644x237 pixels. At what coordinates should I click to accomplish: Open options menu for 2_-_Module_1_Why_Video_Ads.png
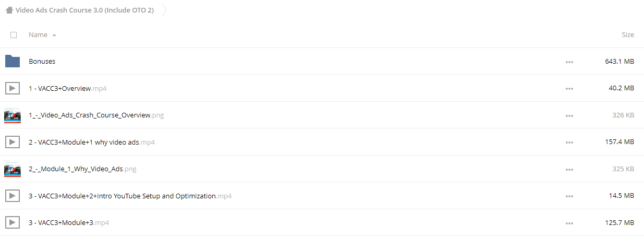[x=569, y=170]
